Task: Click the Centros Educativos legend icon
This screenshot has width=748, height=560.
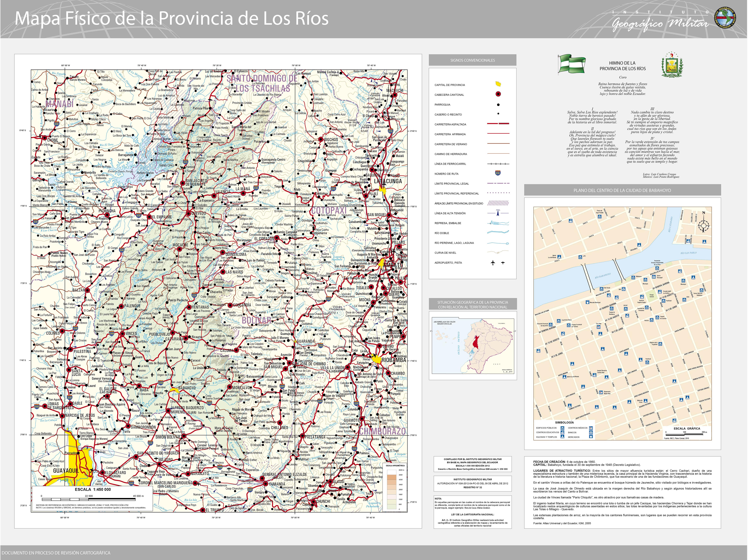Action: coord(562,432)
